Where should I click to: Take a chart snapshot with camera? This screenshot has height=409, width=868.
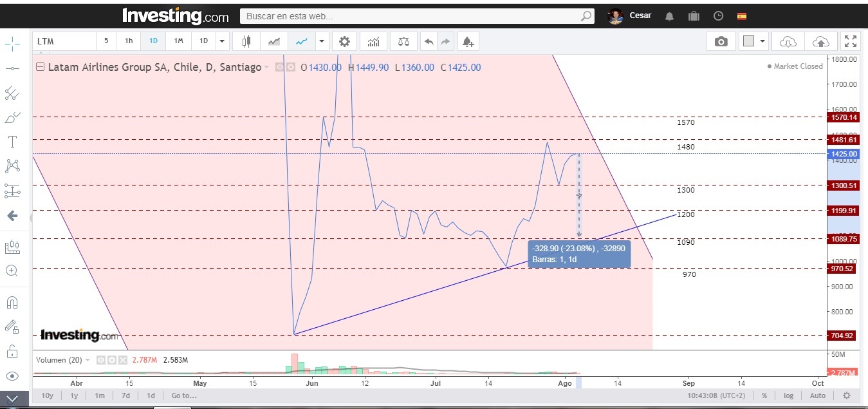[721, 41]
